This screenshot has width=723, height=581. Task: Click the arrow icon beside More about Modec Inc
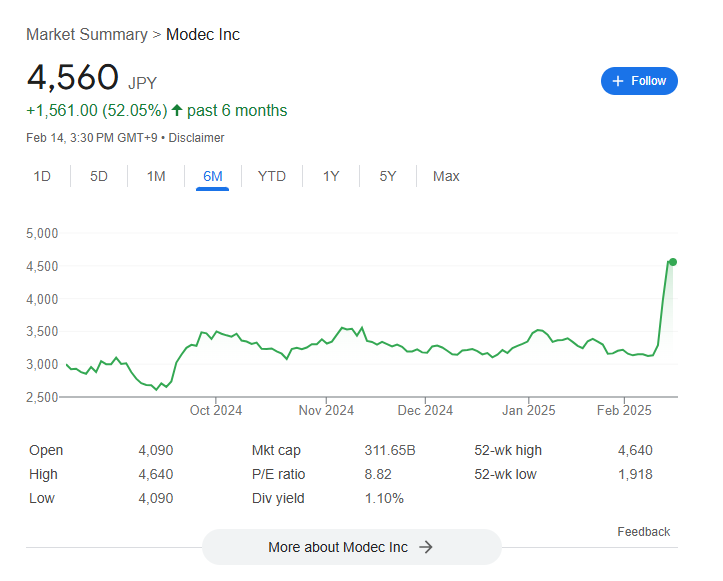pos(425,547)
